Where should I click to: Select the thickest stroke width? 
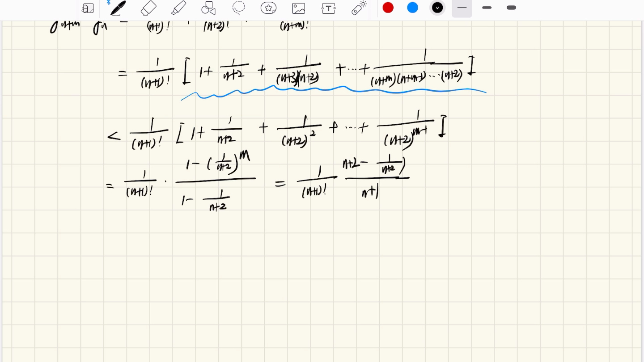512,8
